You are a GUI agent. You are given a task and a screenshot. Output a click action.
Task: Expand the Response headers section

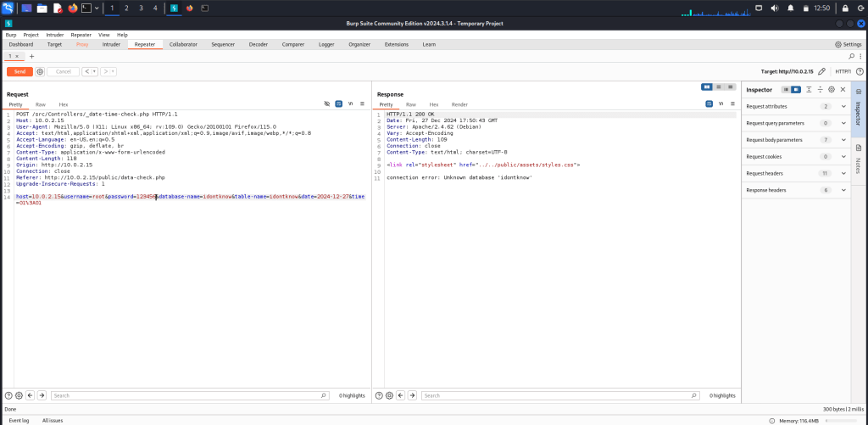pyautogui.click(x=843, y=190)
